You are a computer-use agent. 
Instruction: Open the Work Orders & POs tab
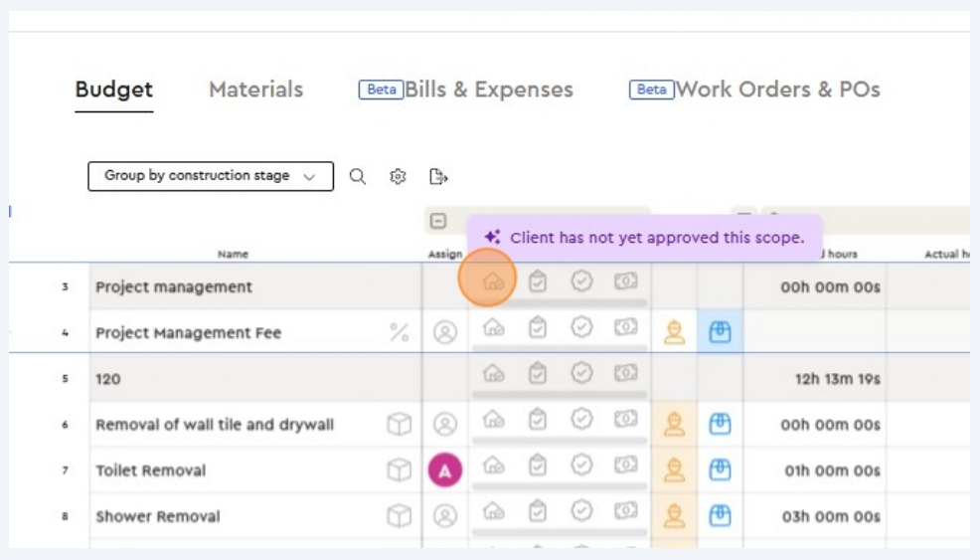(777, 90)
